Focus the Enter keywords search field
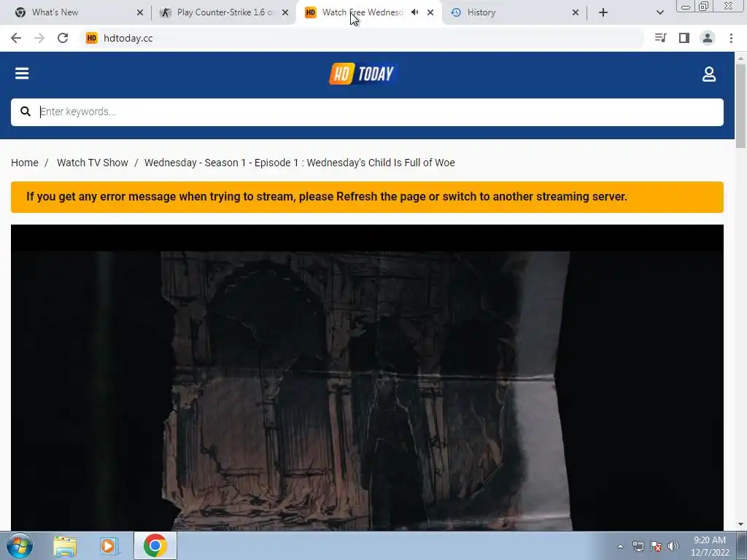747x560 pixels. 368,112
